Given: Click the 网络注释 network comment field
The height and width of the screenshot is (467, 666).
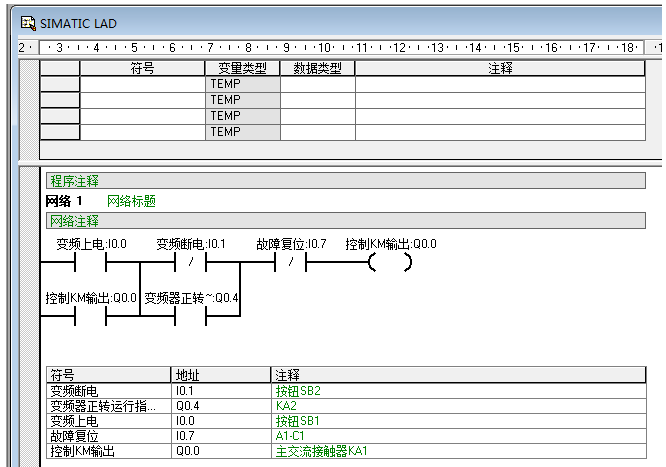Looking at the screenshot, I should pyautogui.click(x=345, y=221).
